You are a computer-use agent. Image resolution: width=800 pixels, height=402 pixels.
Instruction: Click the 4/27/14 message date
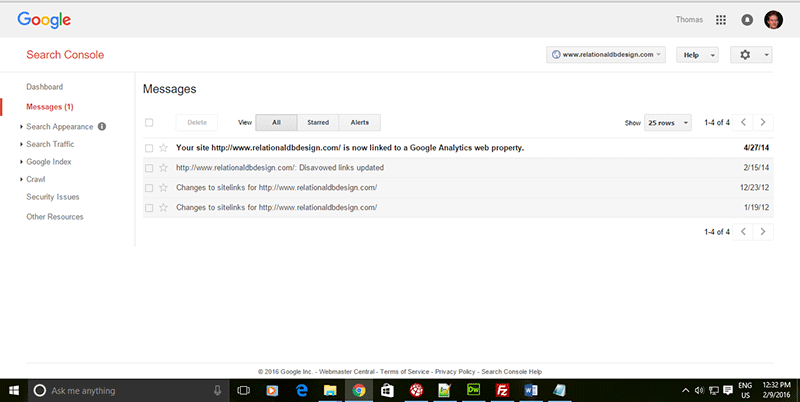[756, 148]
